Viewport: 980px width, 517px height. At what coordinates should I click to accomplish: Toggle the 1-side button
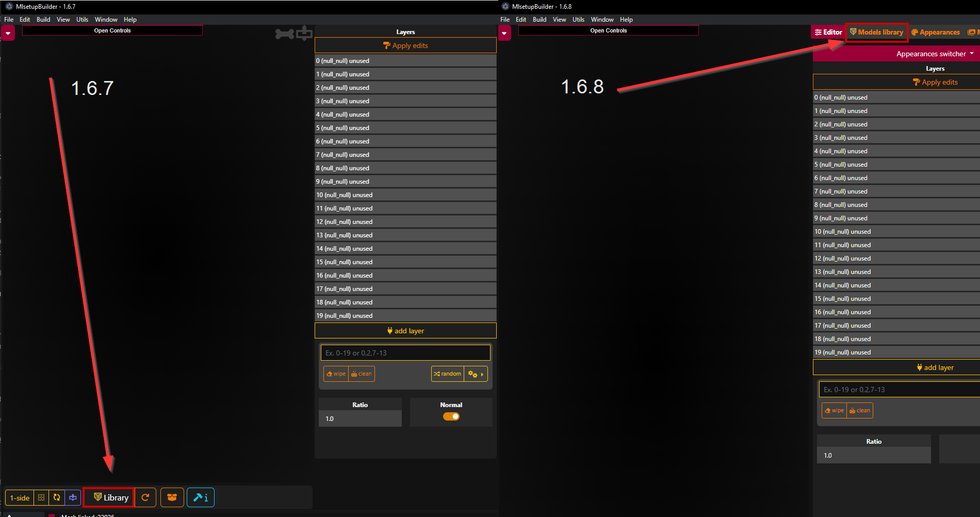(x=20, y=497)
